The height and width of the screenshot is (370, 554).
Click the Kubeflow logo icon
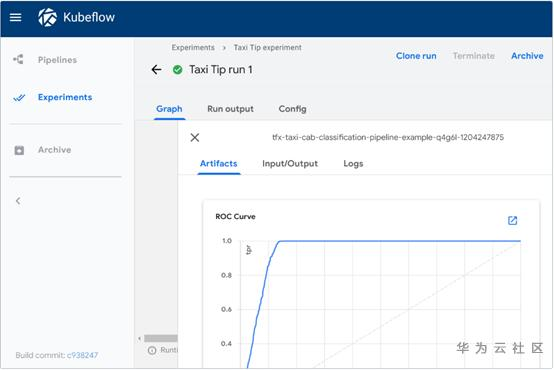pyautogui.click(x=47, y=17)
